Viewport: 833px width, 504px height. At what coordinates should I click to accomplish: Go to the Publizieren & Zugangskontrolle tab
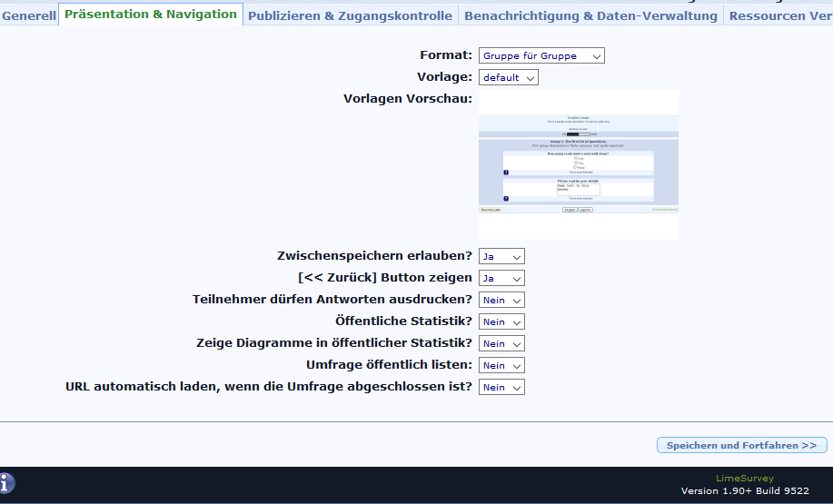[350, 15]
